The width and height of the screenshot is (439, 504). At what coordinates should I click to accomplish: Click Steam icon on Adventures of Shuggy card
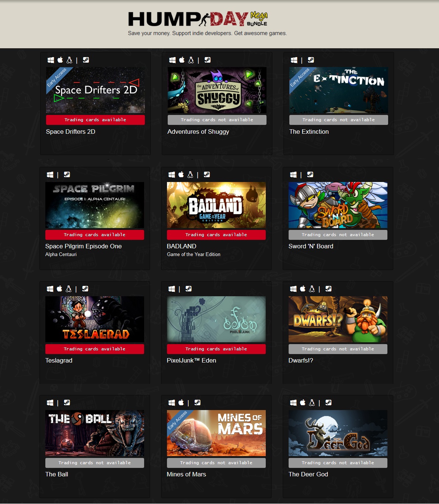(208, 60)
